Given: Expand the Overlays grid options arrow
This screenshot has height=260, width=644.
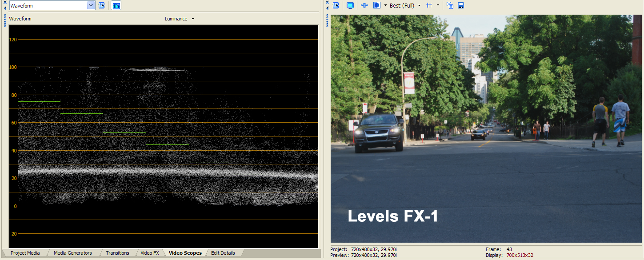Looking at the screenshot, I should 438,5.
